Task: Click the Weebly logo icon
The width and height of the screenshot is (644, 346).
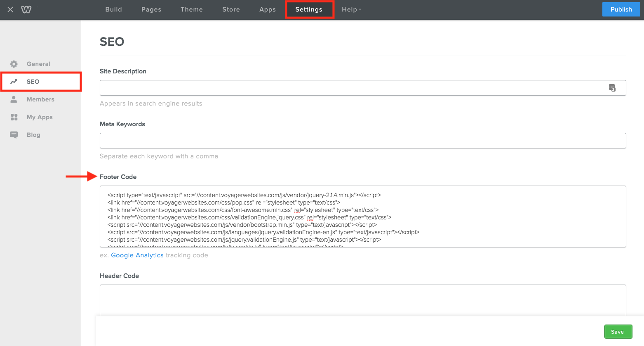Action: [26, 9]
